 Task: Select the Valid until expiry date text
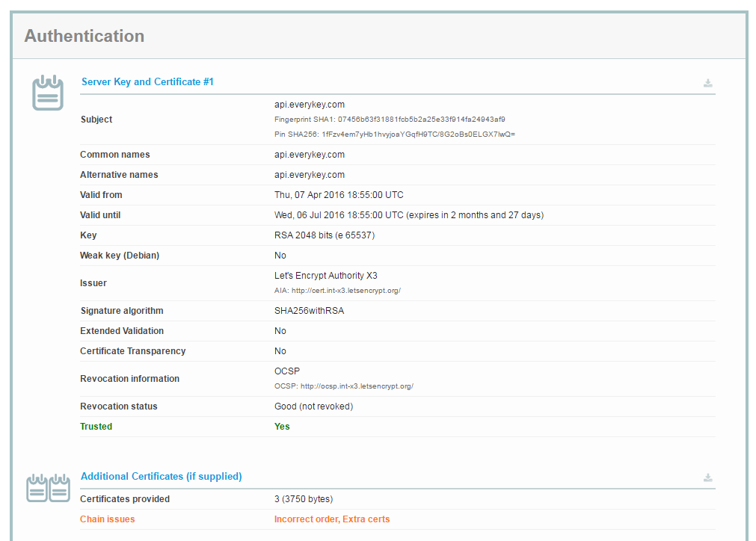click(408, 215)
